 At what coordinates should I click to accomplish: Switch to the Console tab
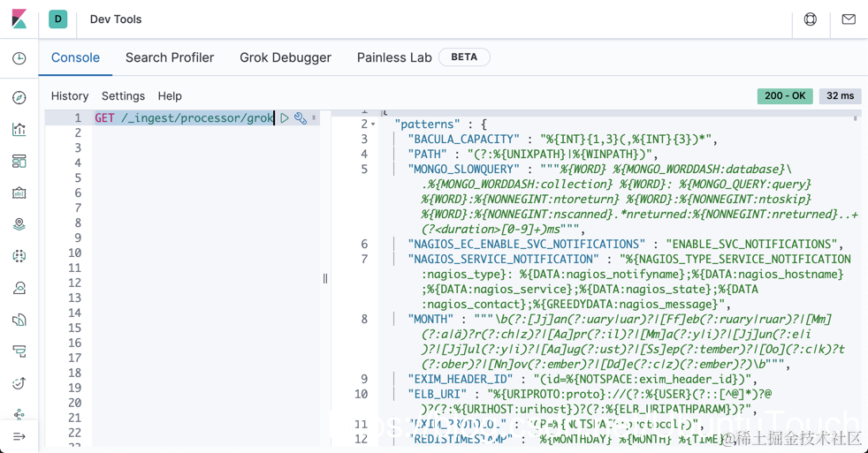point(75,57)
